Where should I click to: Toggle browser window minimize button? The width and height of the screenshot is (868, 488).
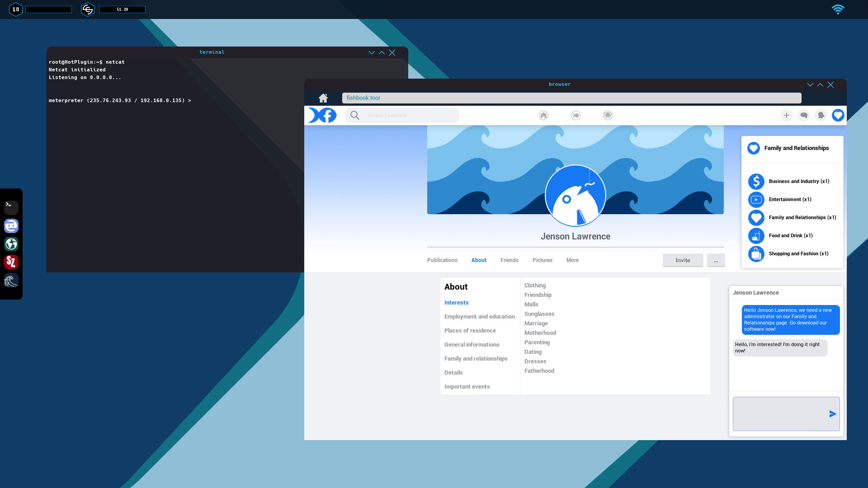[x=810, y=84]
